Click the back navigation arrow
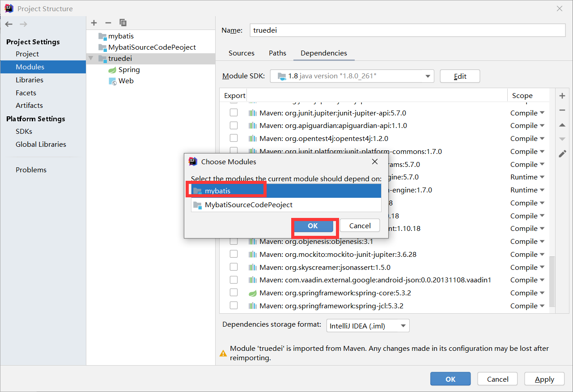This screenshot has height=392, width=573. pyautogui.click(x=9, y=24)
